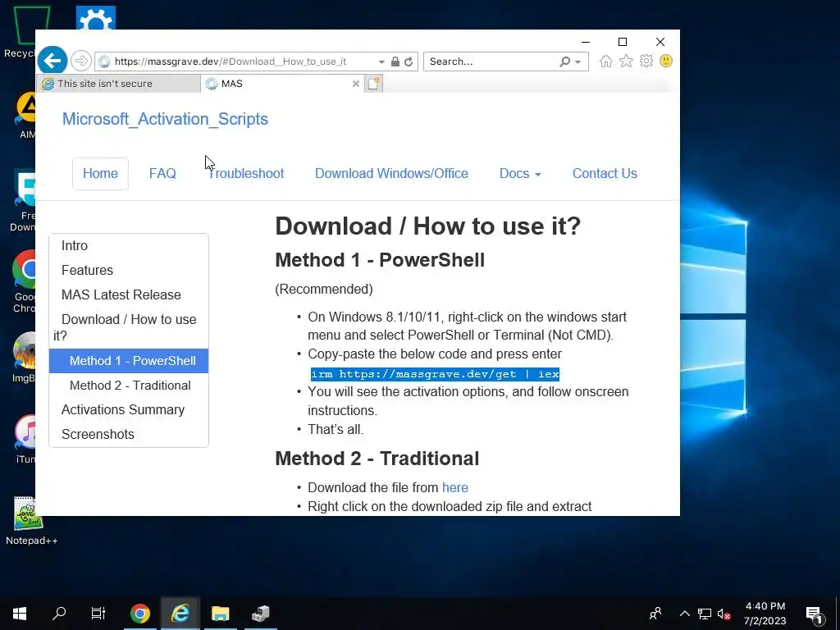Refresh the page with the reload icon

coord(409,62)
